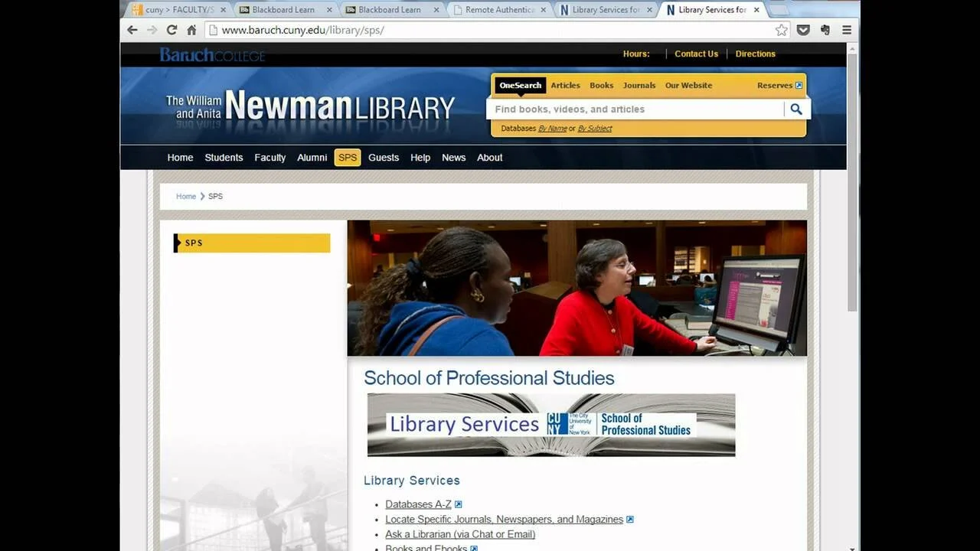Click the librarian photo banner
The width and height of the screenshot is (980, 551).
577,289
